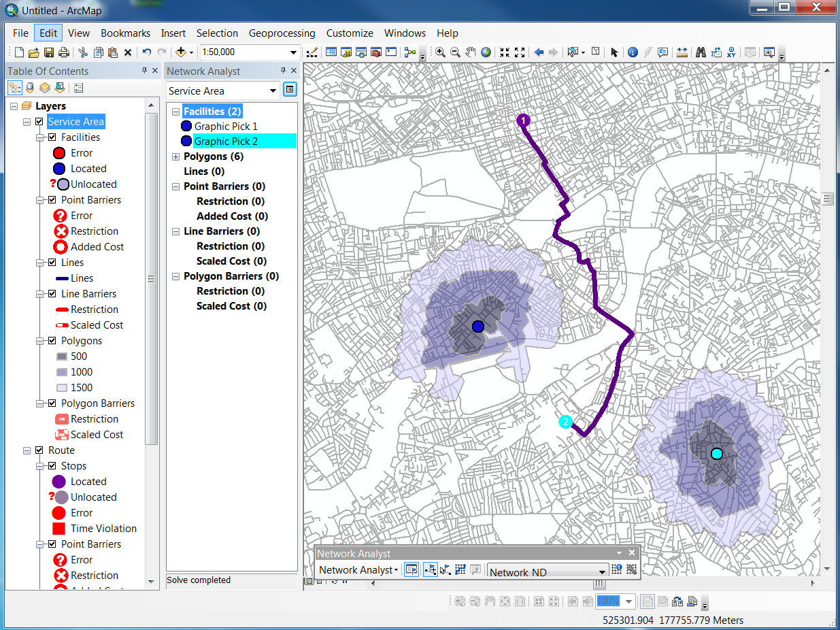Switch to List By Visibility view
This screenshot has width=840, height=630.
pyautogui.click(x=44, y=88)
